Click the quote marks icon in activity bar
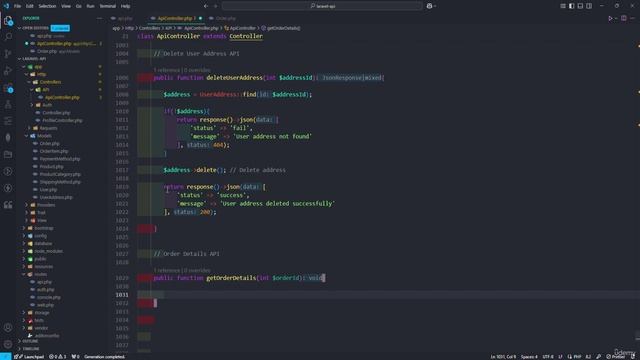640x360 pixels. click(8, 205)
